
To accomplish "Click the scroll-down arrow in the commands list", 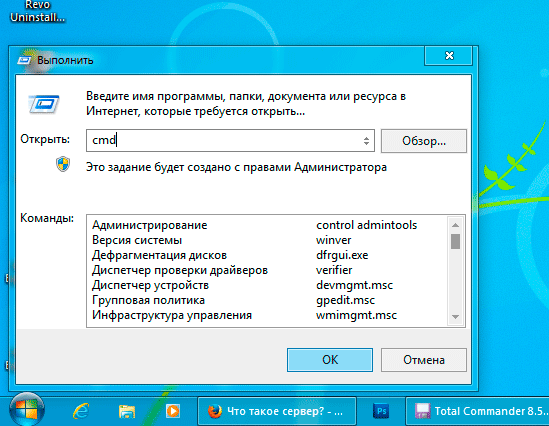I will point(455,317).
